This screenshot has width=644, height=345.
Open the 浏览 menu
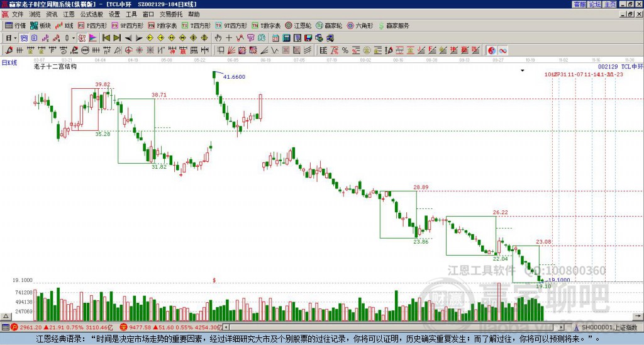[35, 14]
